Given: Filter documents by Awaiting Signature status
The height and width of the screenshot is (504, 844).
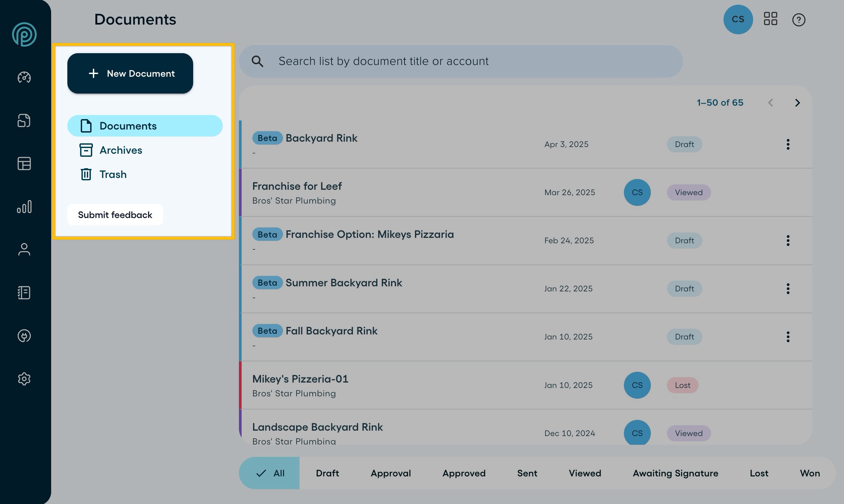Looking at the screenshot, I should [675, 473].
